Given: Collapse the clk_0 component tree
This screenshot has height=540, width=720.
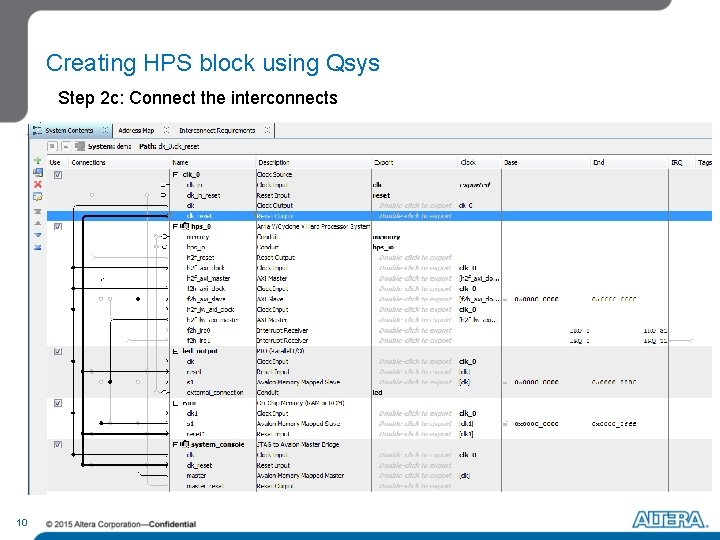Looking at the screenshot, I should [175, 174].
